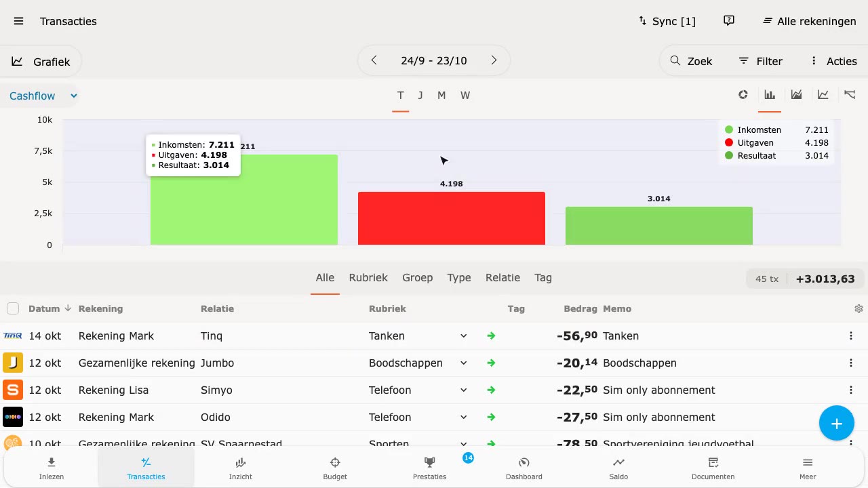Switch to the area chart view
868x488 pixels.
point(797,95)
